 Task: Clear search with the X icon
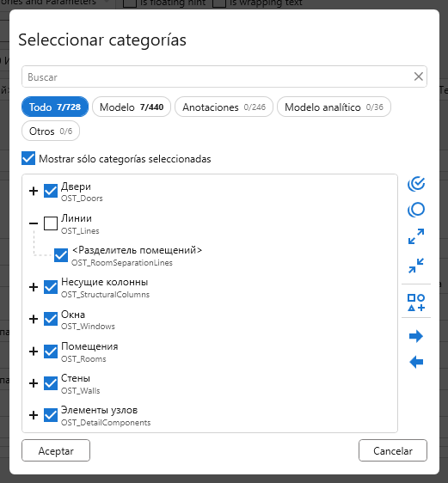pyautogui.click(x=418, y=76)
